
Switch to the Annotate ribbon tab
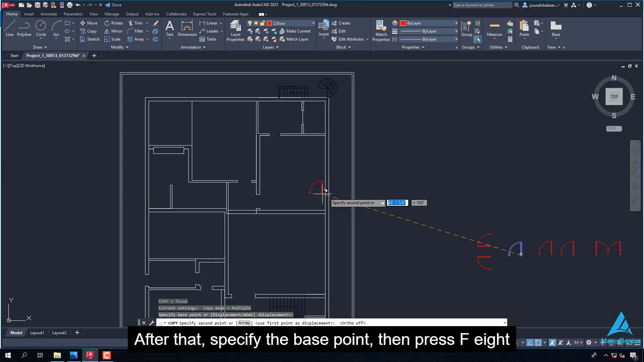(49, 14)
